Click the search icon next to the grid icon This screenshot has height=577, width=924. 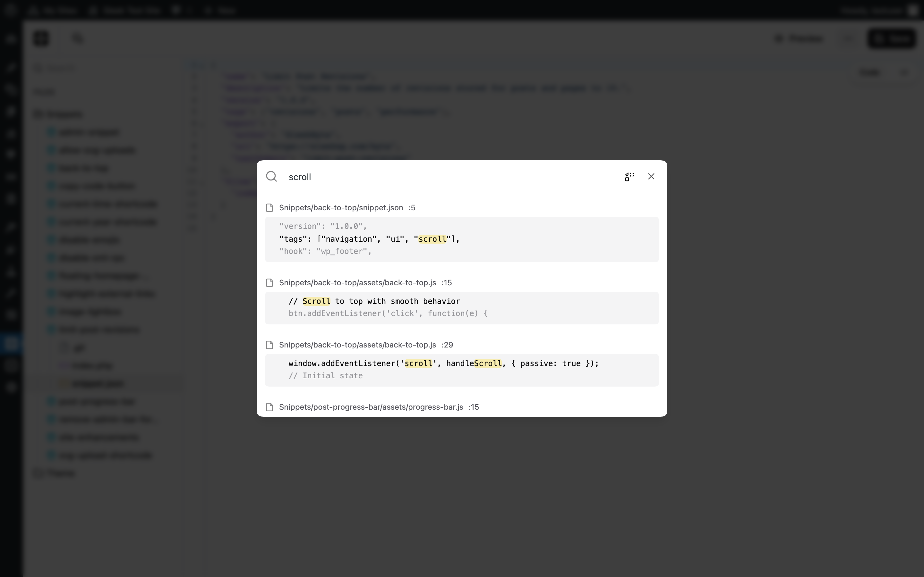click(78, 38)
